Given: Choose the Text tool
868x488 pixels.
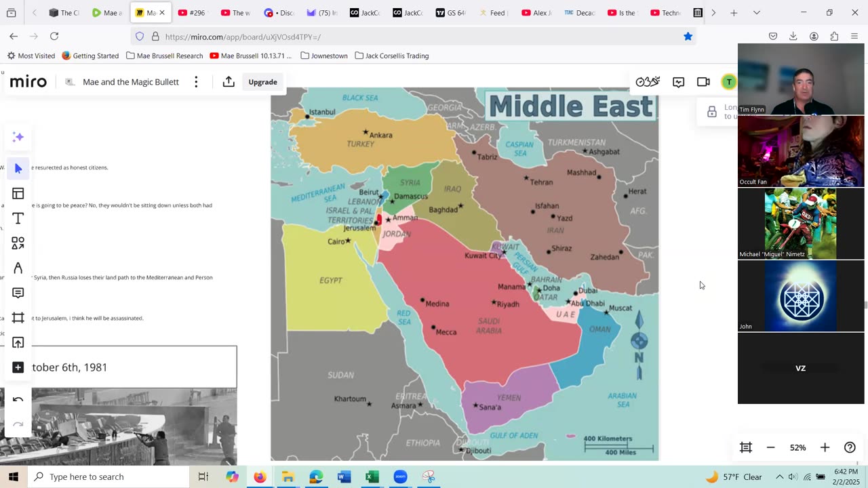Looking at the screenshot, I should click(18, 218).
